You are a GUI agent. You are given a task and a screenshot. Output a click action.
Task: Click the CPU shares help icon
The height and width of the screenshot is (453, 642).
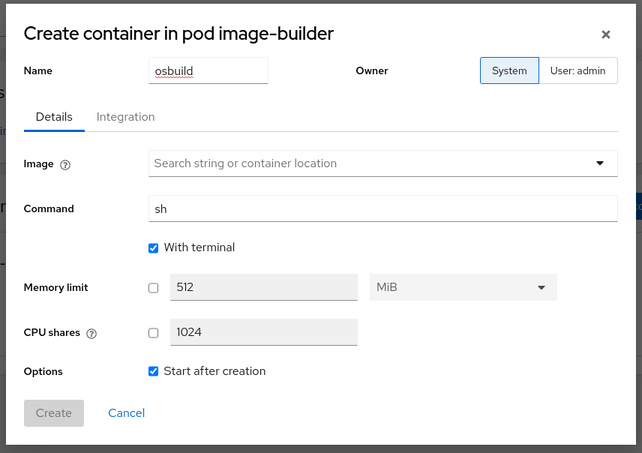click(92, 333)
